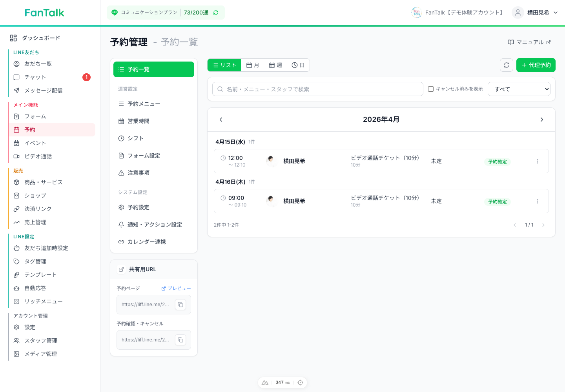Switch to 日 view tab

tap(298, 65)
